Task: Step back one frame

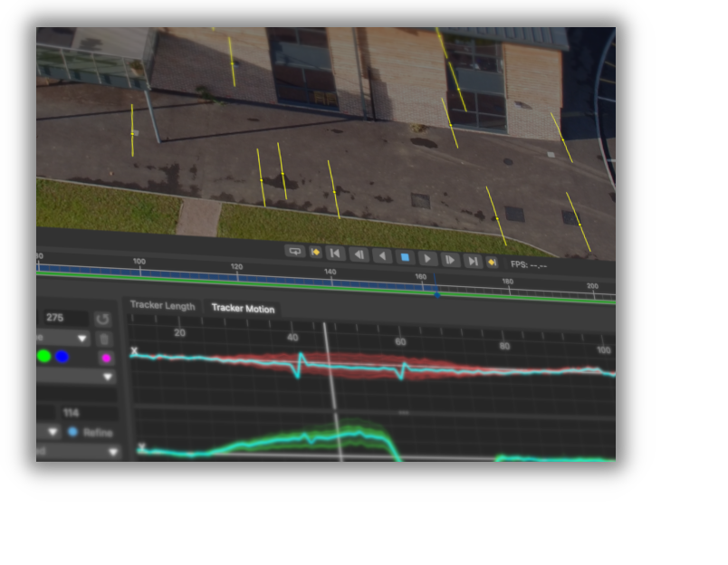Action: click(x=359, y=255)
